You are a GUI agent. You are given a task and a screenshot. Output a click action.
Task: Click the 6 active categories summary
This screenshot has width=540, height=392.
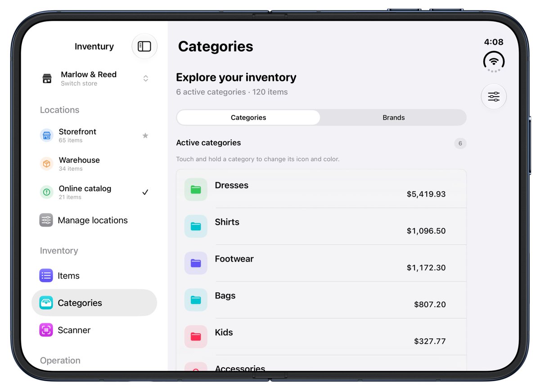tap(232, 92)
